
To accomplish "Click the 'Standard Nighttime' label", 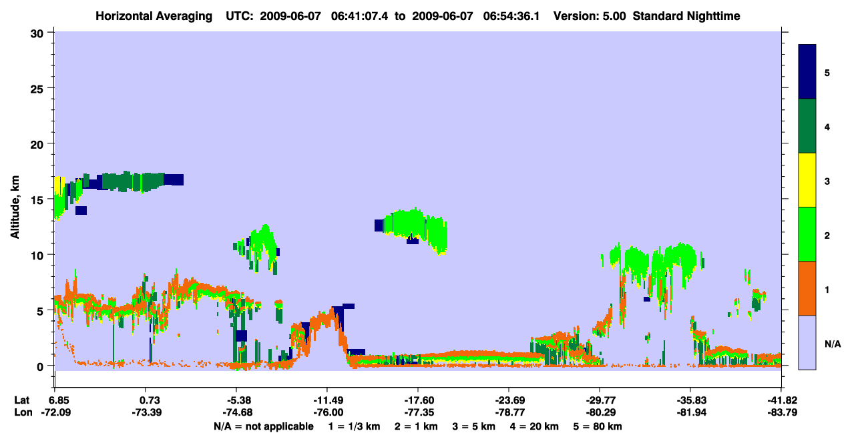I will tap(686, 15).
